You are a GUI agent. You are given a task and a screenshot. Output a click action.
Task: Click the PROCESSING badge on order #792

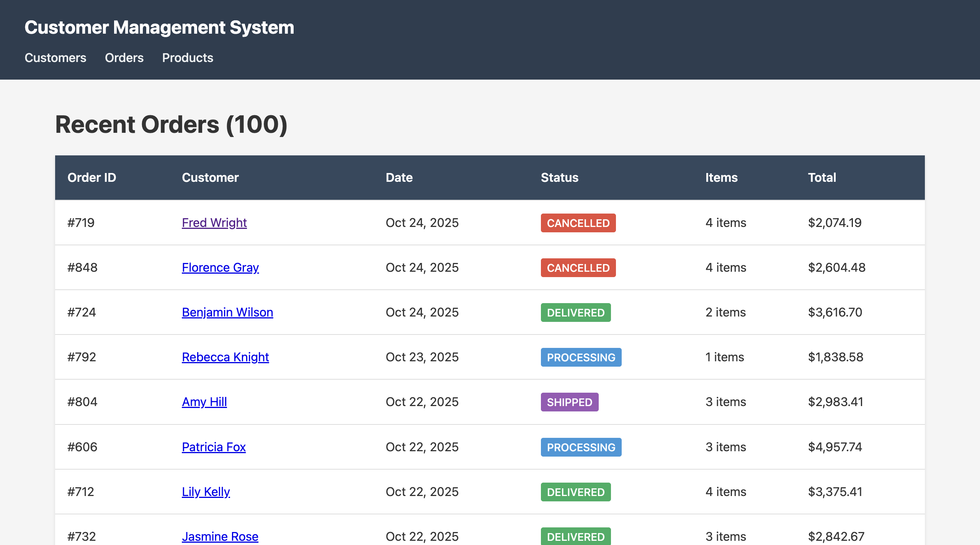tap(581, 357)
